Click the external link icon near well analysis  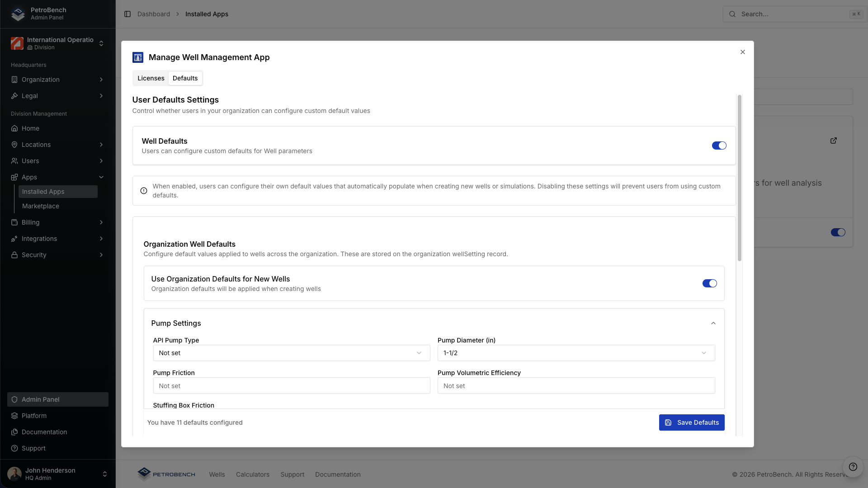(x=834, y=141)
